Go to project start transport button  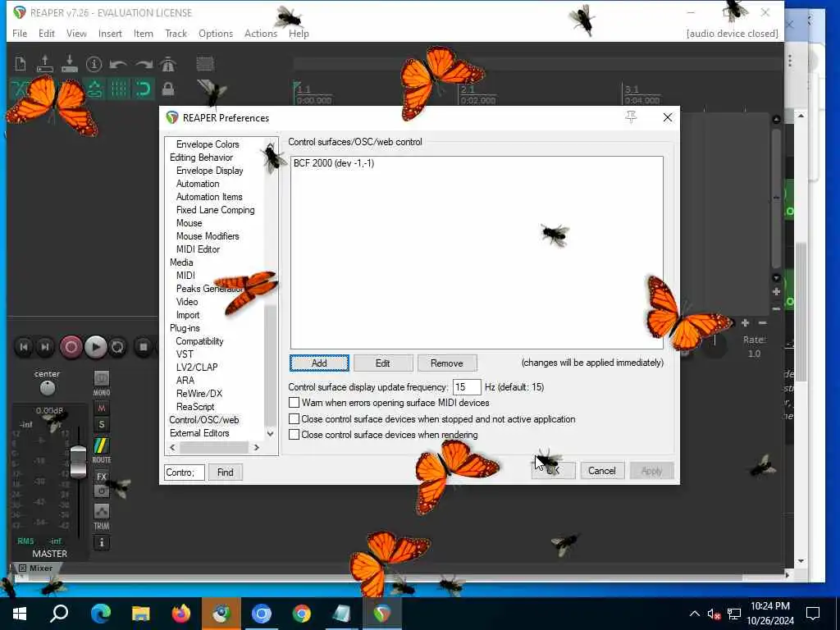click(x=24, y=347)
